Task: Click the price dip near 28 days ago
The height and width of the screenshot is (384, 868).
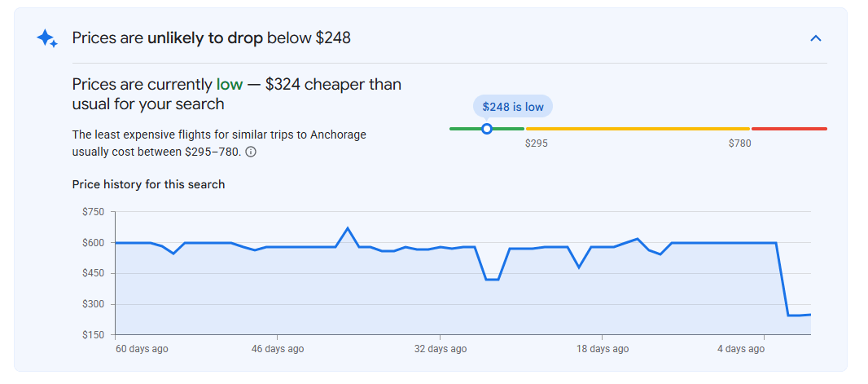Action: pos(493,280)
